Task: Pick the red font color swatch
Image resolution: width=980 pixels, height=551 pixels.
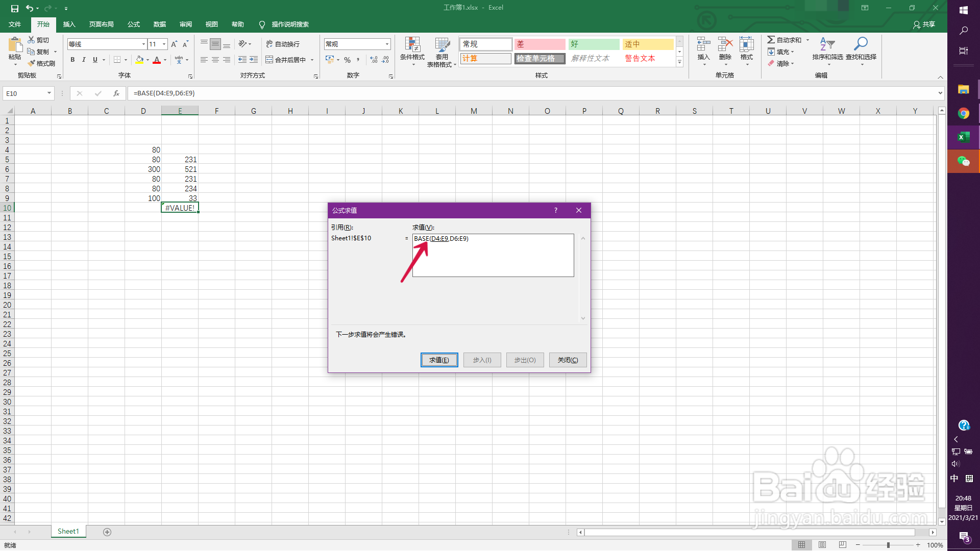Action: click(x=157, y=60)
